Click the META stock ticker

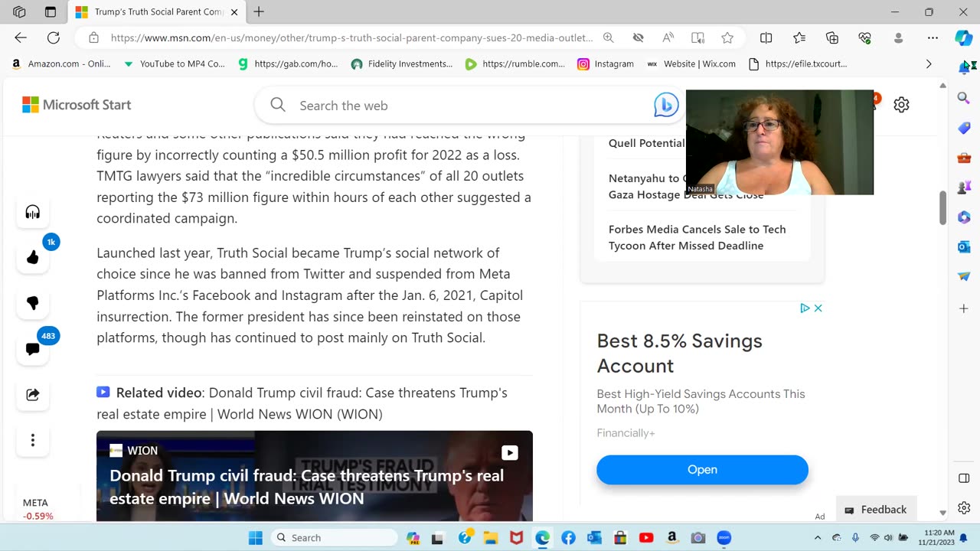(x=38, y=509)
